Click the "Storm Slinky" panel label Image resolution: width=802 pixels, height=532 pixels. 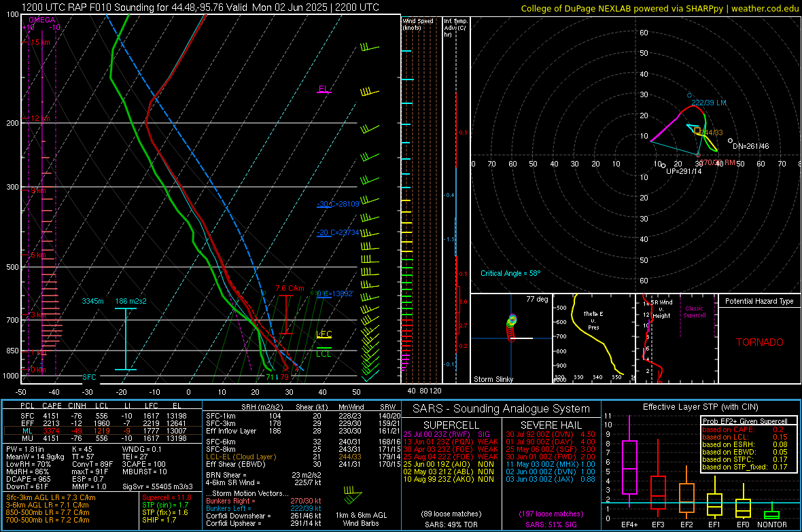coord(493,379)
